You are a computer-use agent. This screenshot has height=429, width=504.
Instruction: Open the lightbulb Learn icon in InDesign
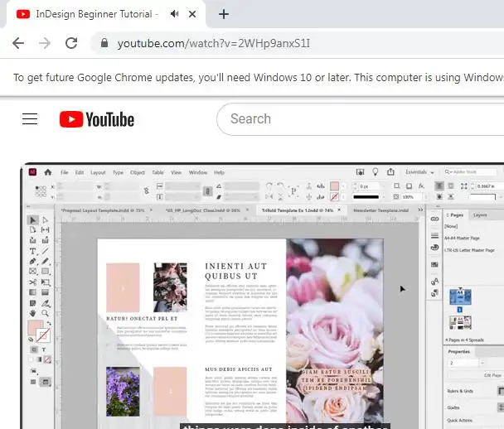376,171
